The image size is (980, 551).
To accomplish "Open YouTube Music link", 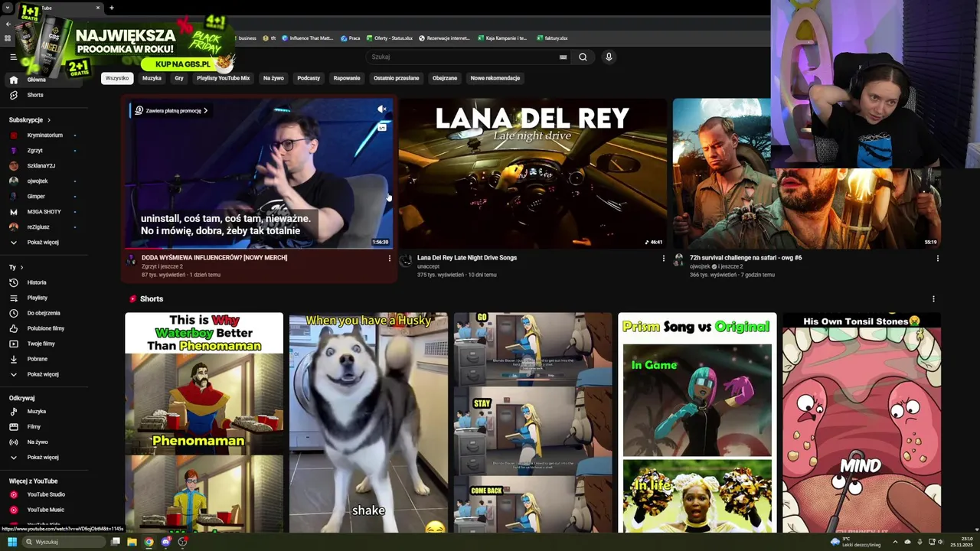I will (43, 510).
